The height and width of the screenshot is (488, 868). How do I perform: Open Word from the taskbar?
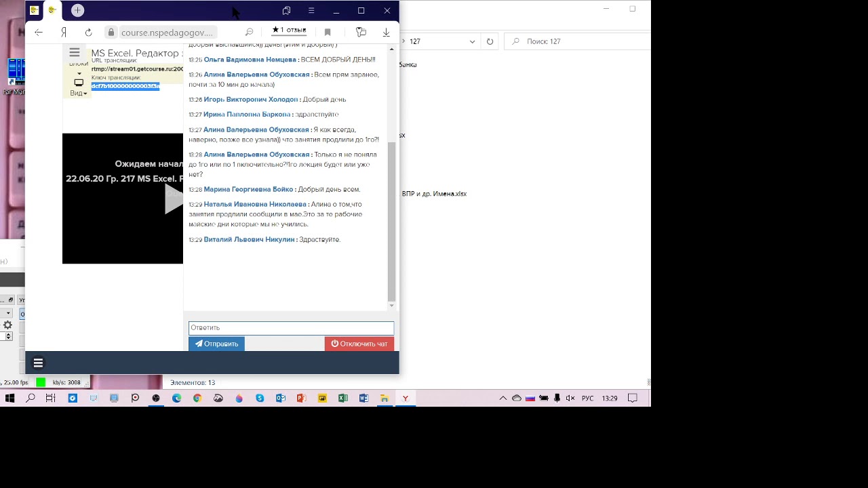[x=363, y=399]
